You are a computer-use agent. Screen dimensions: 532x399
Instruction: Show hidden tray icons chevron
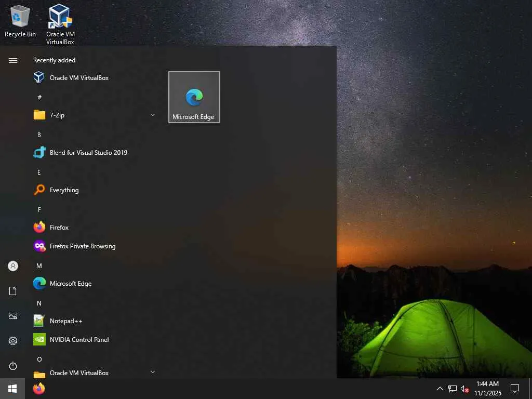coord(440,389)
